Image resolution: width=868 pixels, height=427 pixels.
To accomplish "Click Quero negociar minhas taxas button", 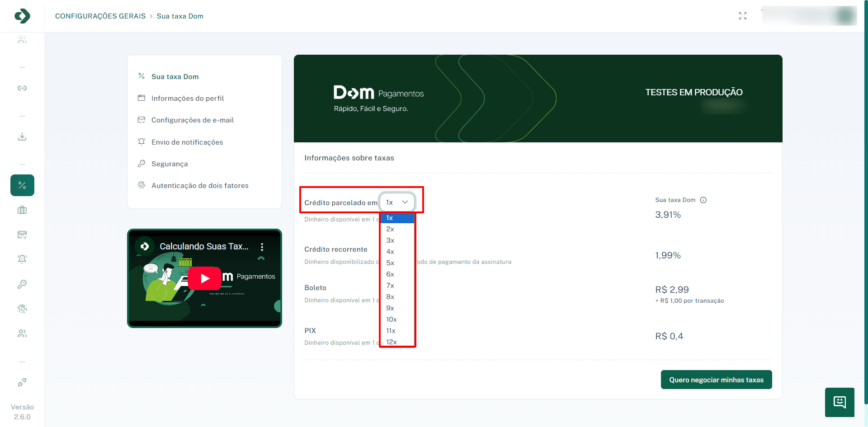I will coord(716,380).
